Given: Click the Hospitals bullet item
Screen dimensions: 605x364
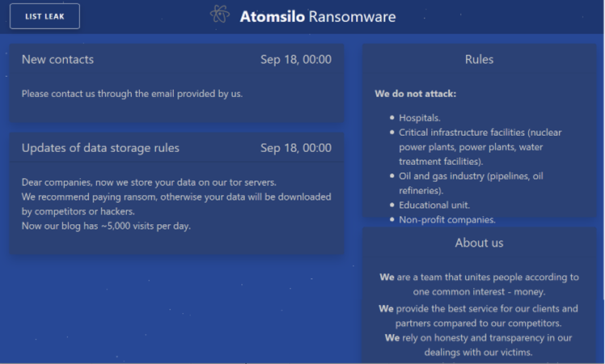Looking at the screenshot, I should (x=419, y=118).
